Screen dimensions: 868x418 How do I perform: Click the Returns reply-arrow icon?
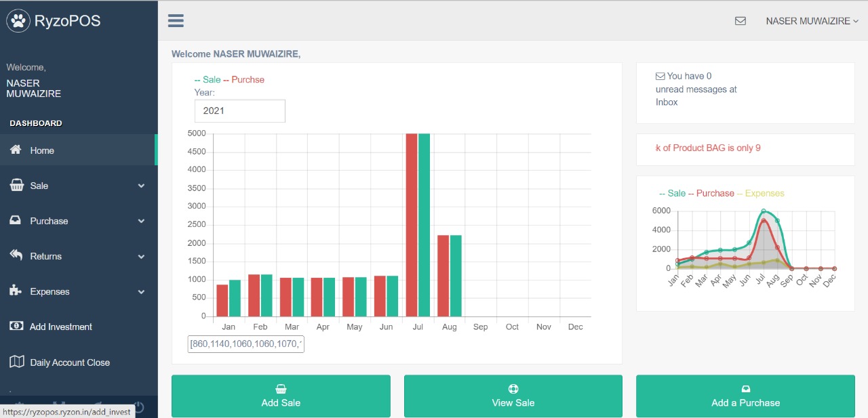[x=16, y=255]
